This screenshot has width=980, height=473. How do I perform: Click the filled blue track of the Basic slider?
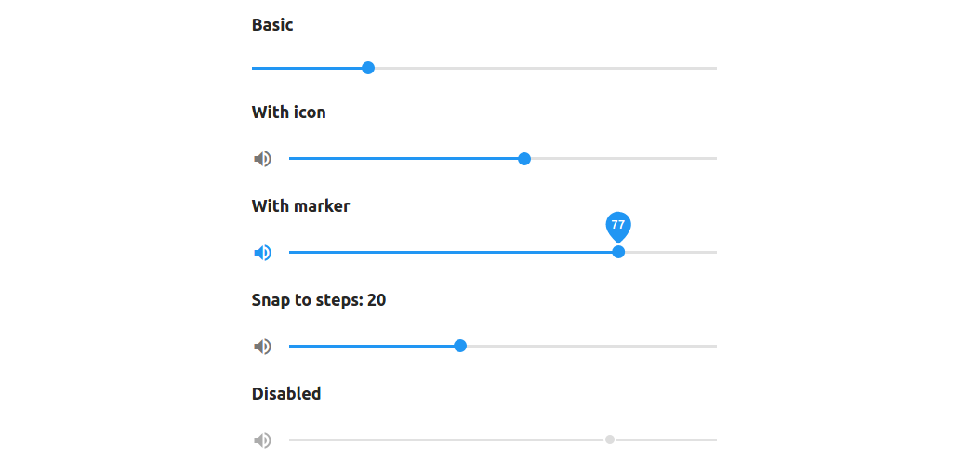coord(307,68)
